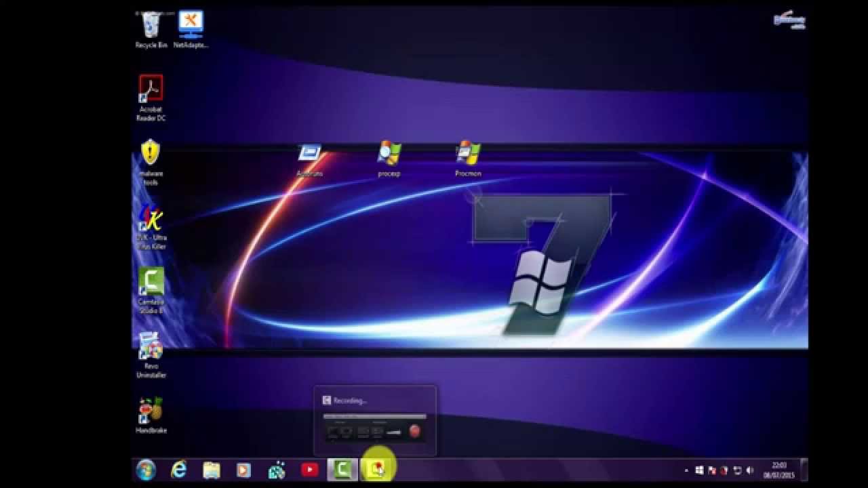Image resolution: width=868 pixels, height=488 pixels.
Task: Open the media player taskbar icon
Action: click(243, 470)
